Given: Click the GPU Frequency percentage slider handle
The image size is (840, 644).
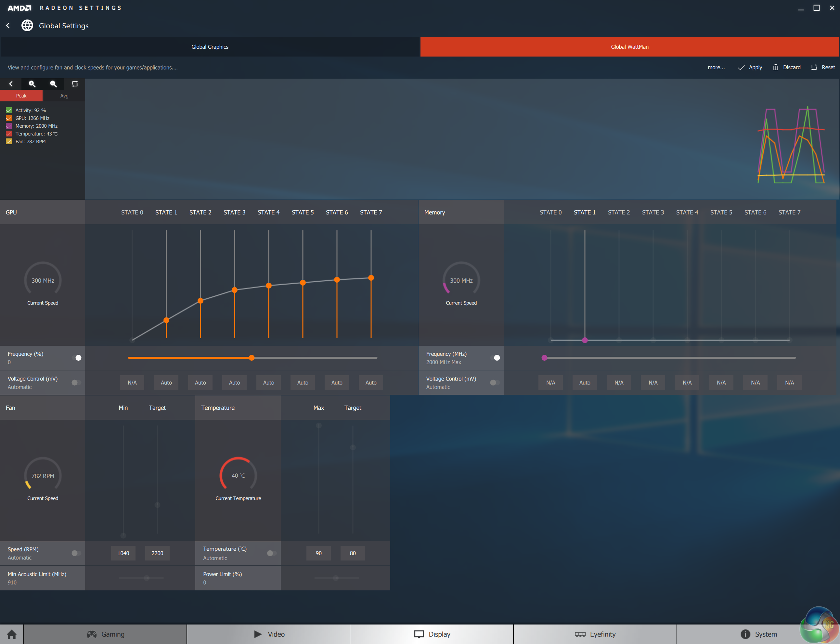Looking at the screenshot, I should point(252,358).
